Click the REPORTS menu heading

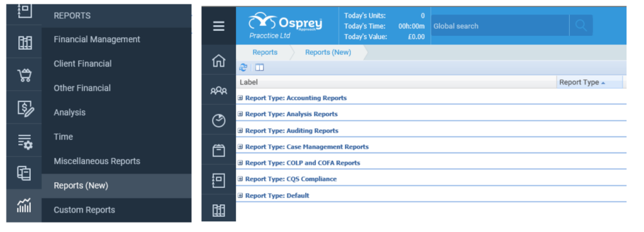72,16
